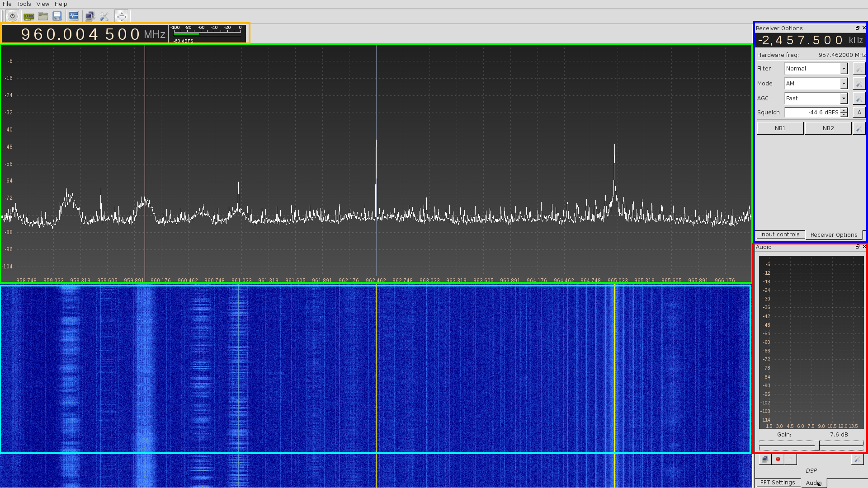Click the audio UDP streaming icon
The width and height of the screenshot is (868, 488).
click(x=765, y=459)
